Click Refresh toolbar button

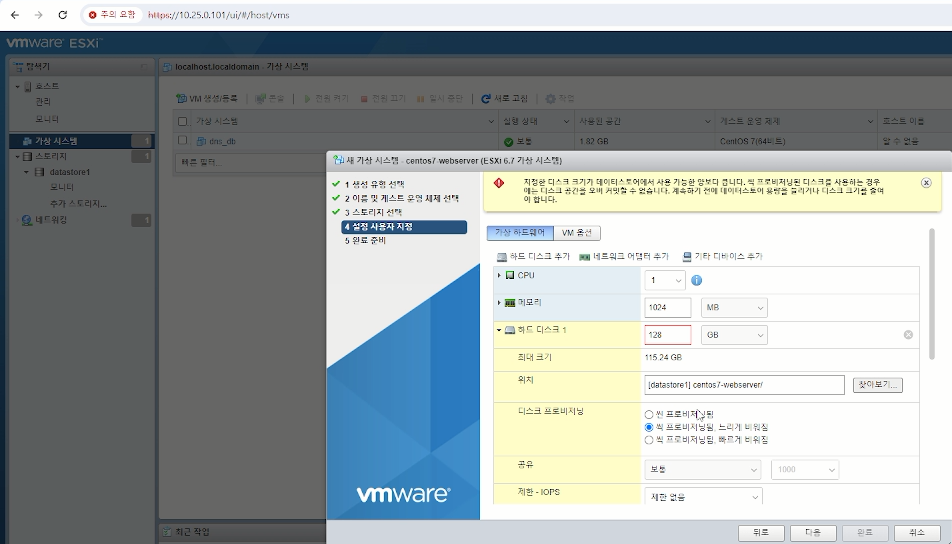click(505, 98)
